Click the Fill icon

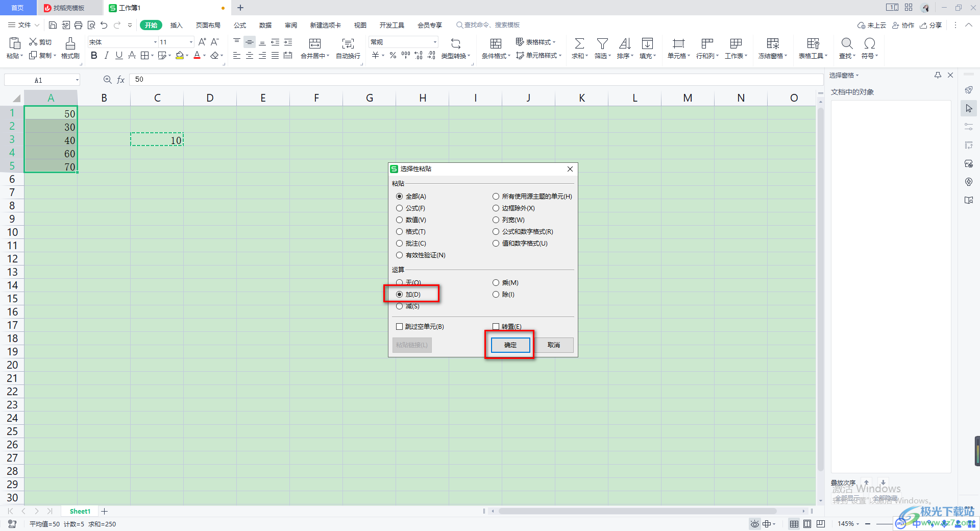point(647,43)
